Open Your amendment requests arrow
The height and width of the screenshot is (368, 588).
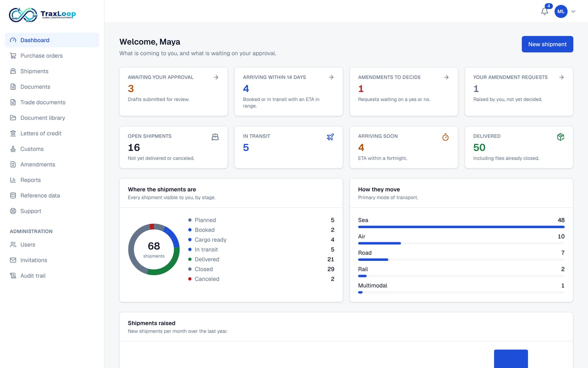(x=561, y=77)
